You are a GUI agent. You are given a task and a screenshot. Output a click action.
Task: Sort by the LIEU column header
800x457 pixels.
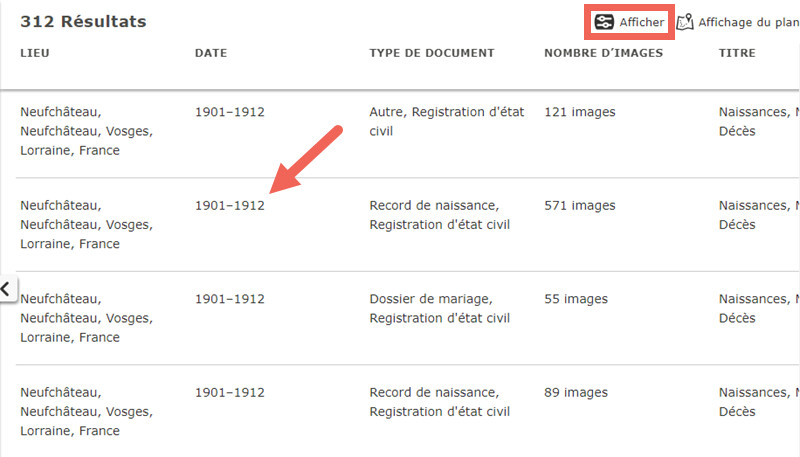pyautogui.click(x=35, y=53)
